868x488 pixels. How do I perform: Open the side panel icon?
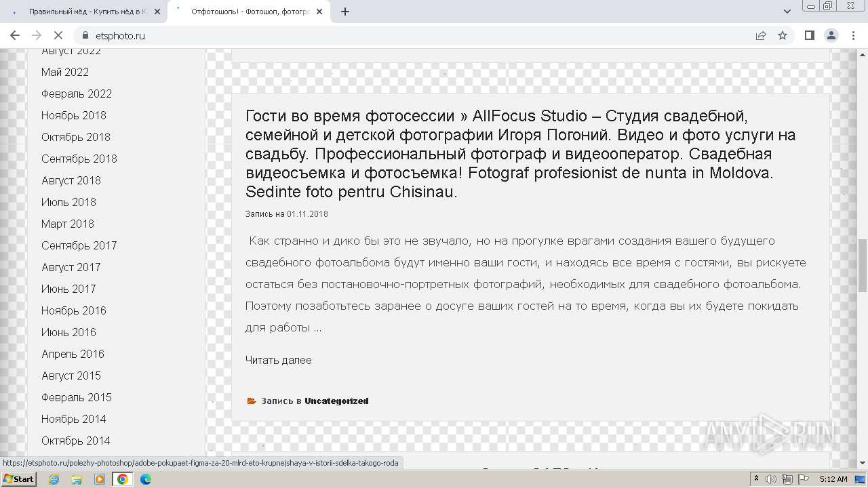point(809,35)
